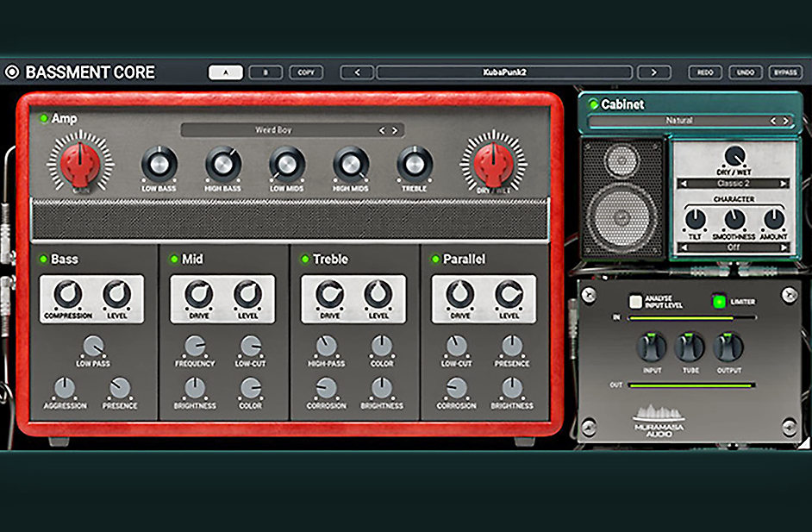Toggle the green Limiter button
Viewport: 812px width, 532px height.
[x=719, y=302]
